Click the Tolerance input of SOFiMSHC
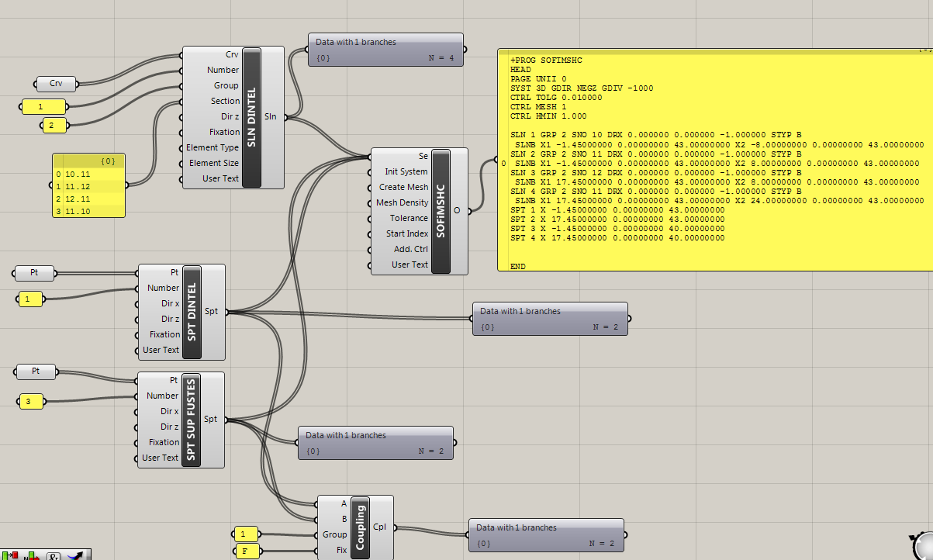The image size is (933, 560). pos(409,218)
